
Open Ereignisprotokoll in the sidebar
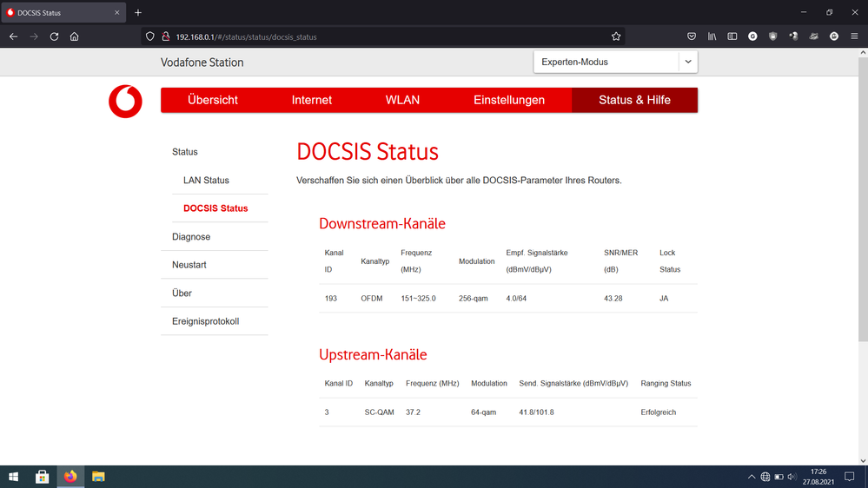(x=205, y=321)
